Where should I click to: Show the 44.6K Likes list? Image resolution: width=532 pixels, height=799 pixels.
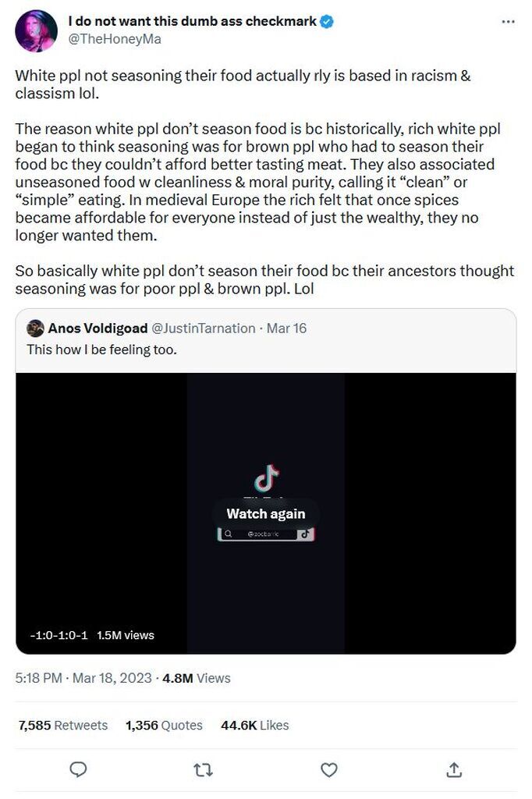(x=255, y=725)
